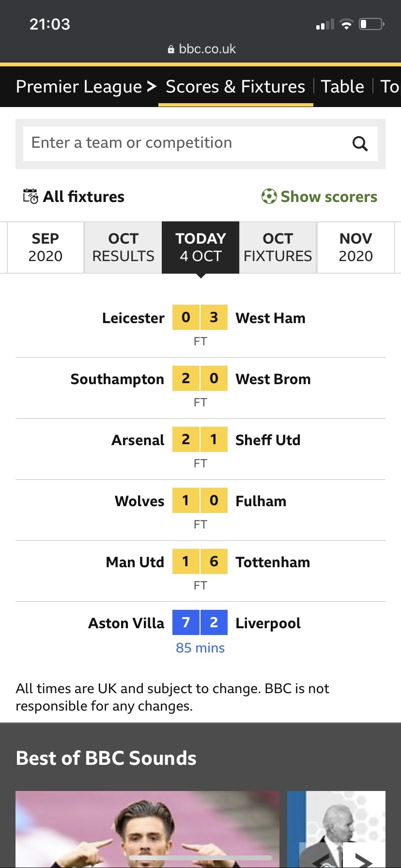Open the All fixtures selector
The width and height of the screenshot is (401, 868).
(74, 196)
